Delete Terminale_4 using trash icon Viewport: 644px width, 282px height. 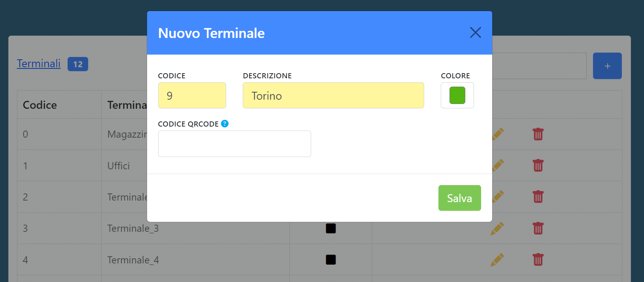(x=538, y=259)
